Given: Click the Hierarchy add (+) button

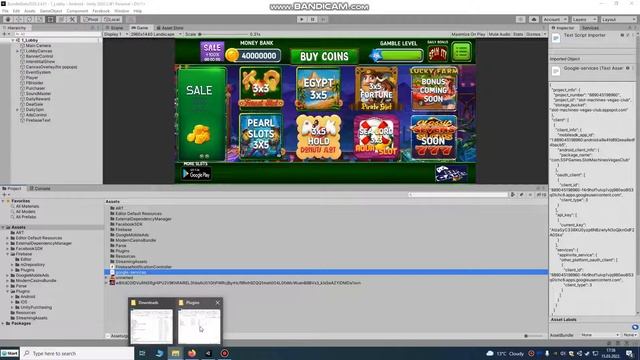Looking at the screenshot, I should 4,34.
